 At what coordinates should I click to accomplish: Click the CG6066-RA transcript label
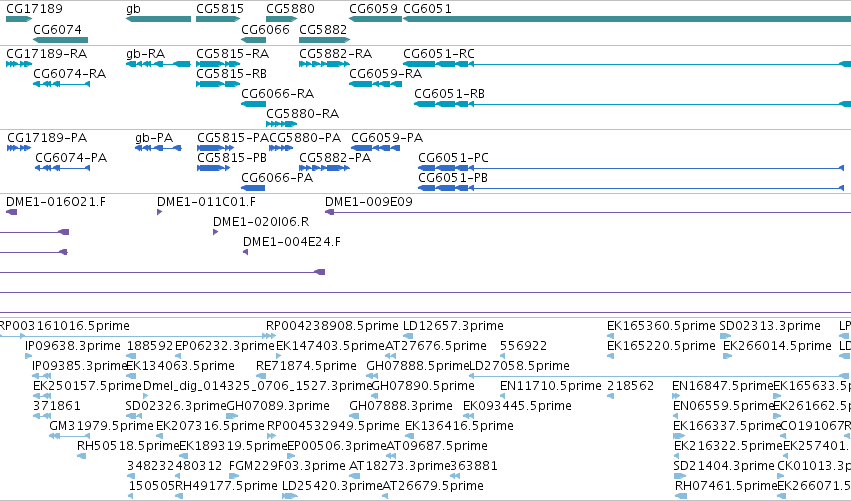[x=277, y=94]
